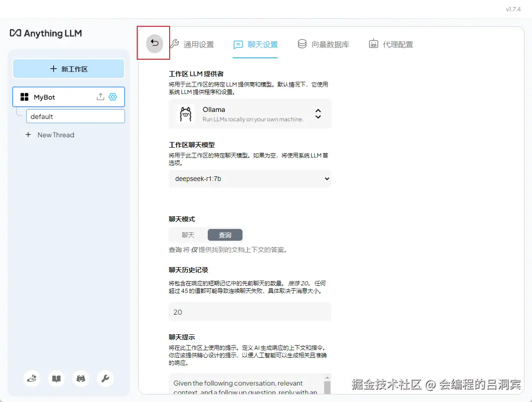Screen dimensions: 532x402
Task: Select the 聊天设置 tab
Action: [256, 45]
